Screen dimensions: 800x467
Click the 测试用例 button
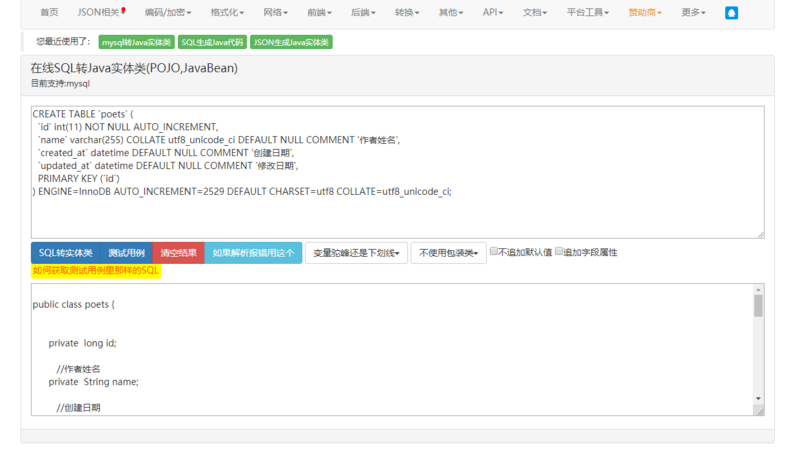click(x=127, y=253)
